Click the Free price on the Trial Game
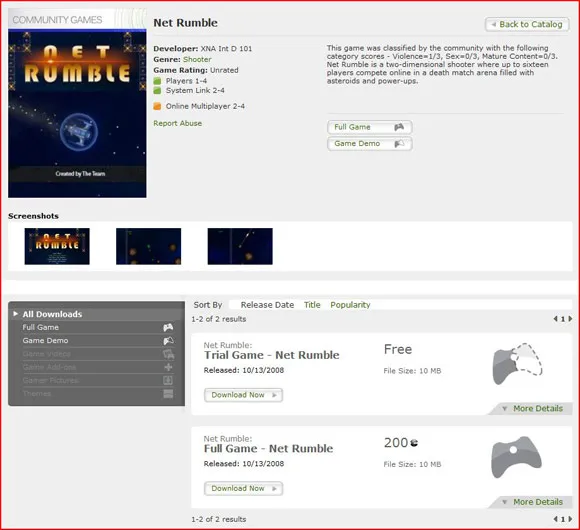Image resolution: width=580 pixels, height=530 pixels. tap(398, 349)
